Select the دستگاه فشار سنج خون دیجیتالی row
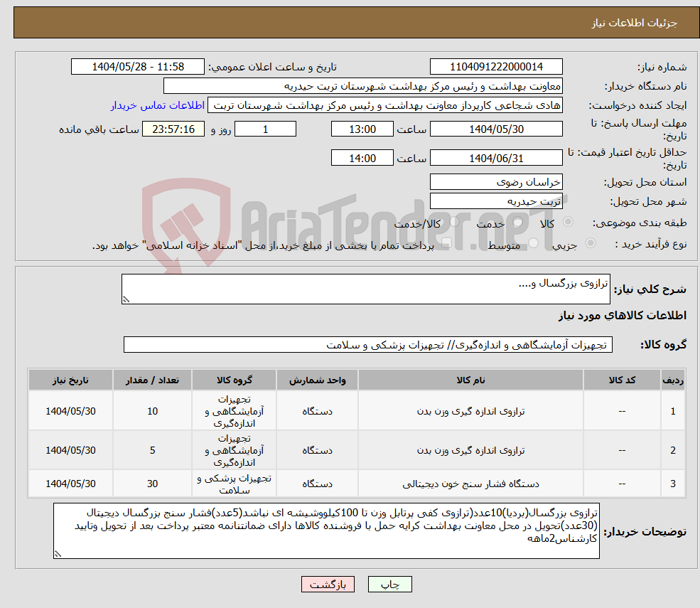700x608 pixels. point(469,484)
